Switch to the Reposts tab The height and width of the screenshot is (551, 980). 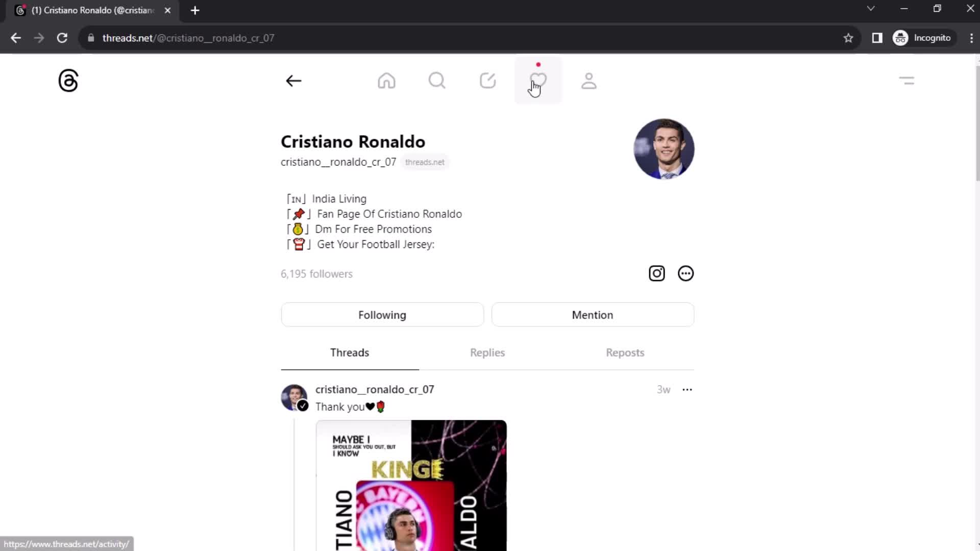point(625,353)
